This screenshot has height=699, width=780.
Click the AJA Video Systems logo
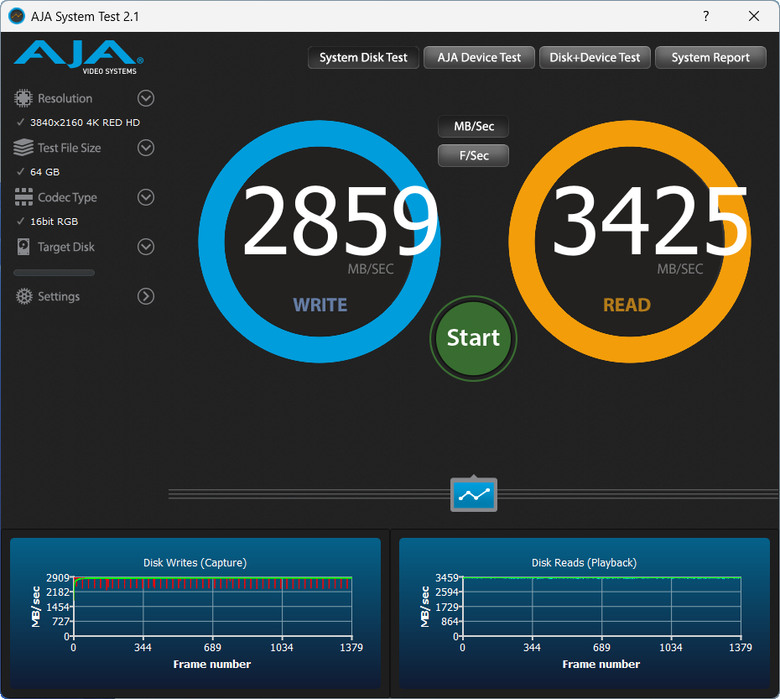tap(79, 57)
